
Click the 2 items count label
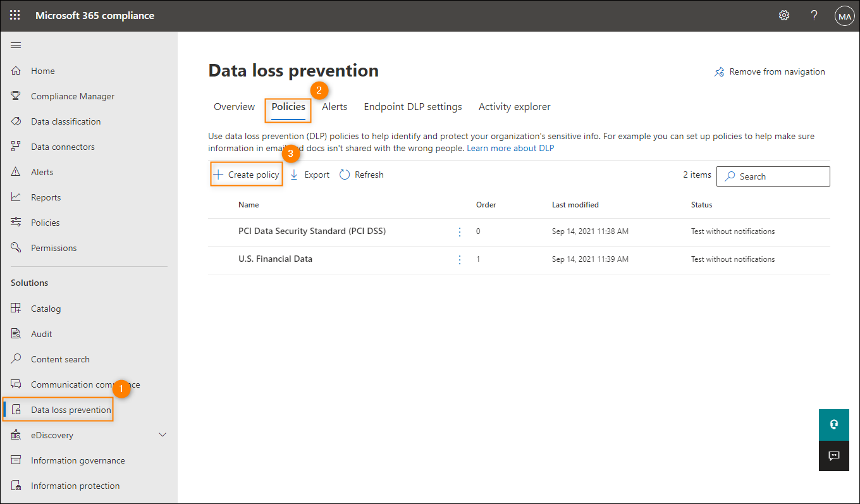[697, 175]
